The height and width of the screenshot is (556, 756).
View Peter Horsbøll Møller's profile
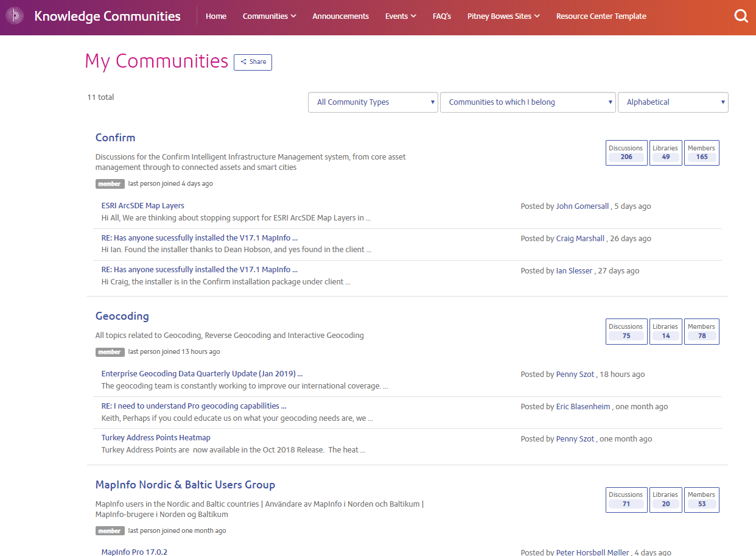pos(593,552)
